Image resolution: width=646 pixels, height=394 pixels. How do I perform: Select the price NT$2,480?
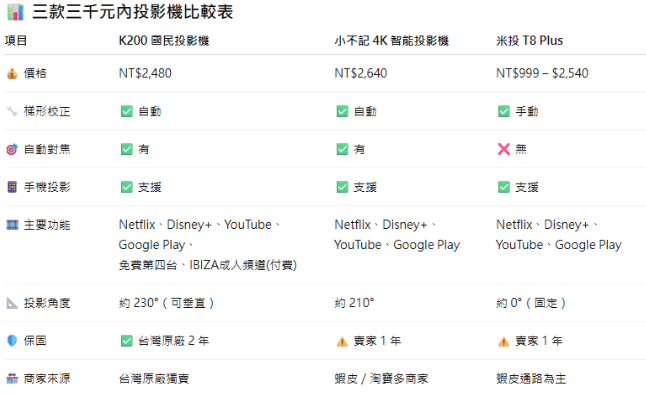coord(145,73)
